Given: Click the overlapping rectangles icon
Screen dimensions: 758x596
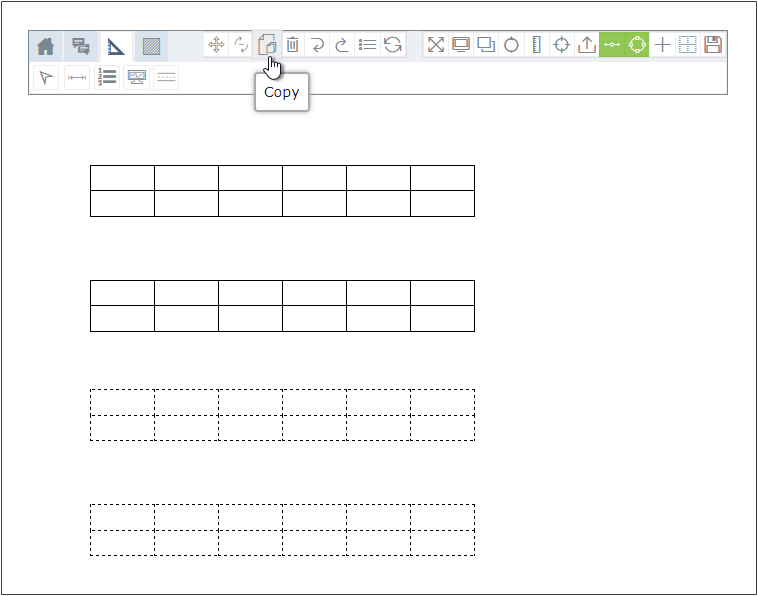Looking at the screenshot, I should 486,45.
